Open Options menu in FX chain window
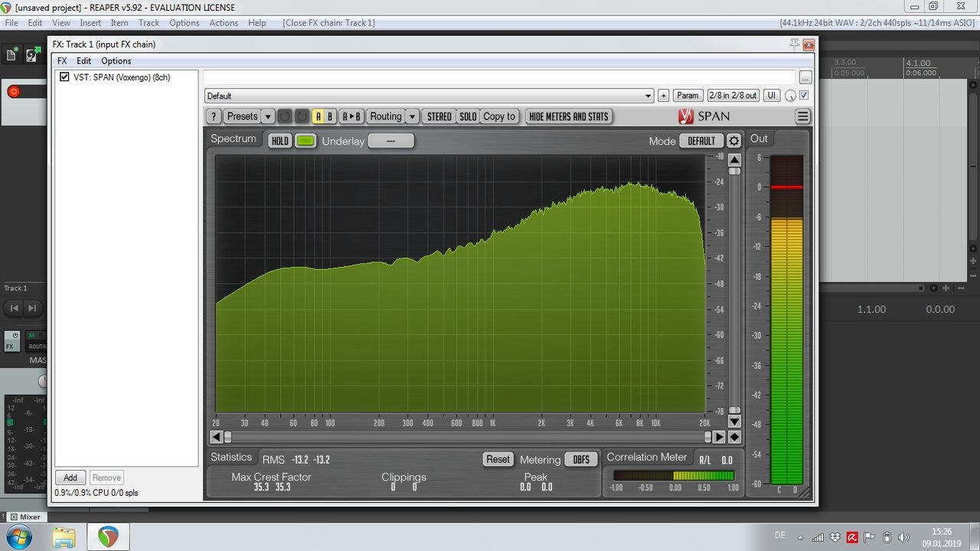The height and width of the screenshot is (551, 980). pos(116,61)
